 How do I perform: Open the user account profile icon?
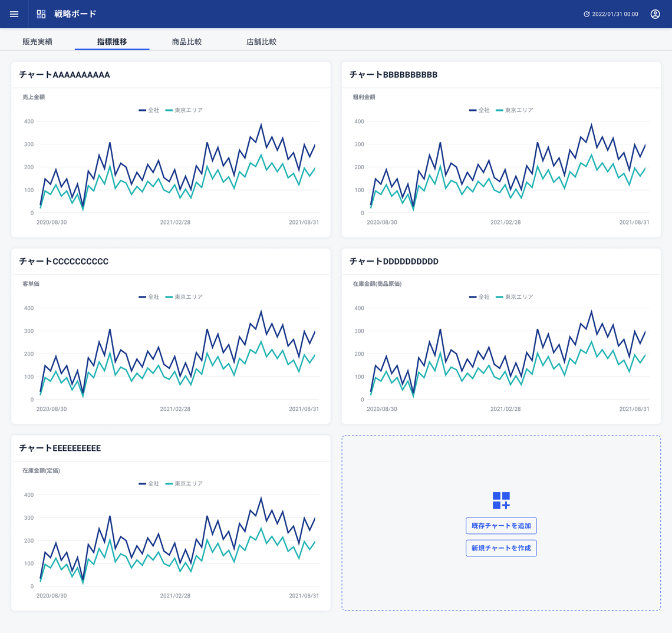tap(655, 14)
